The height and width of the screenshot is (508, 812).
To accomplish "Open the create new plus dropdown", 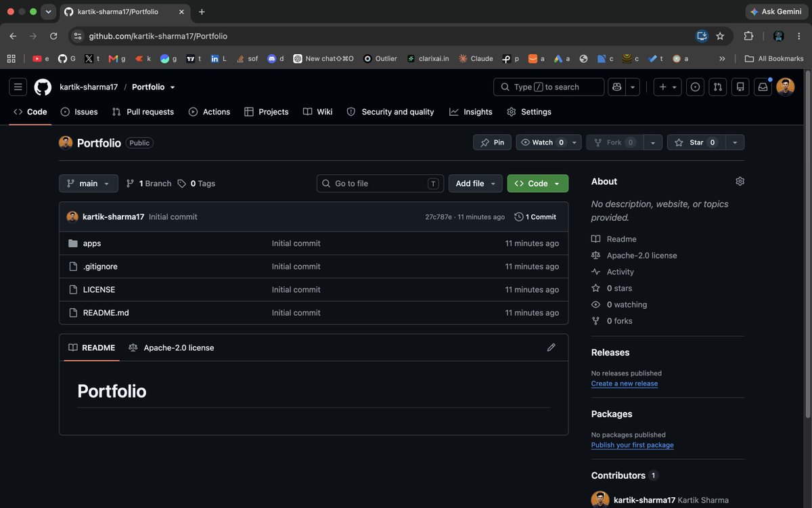I will (x=667, y=87).
